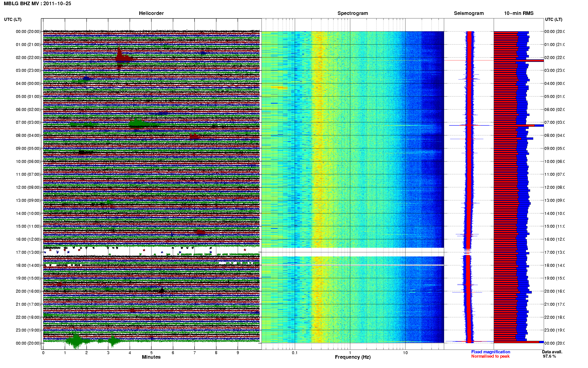Image resolution: width=588 pixels, height=368 pixels.
Task: Click the 'Data avail.' label
Action: tap(552, 352)
